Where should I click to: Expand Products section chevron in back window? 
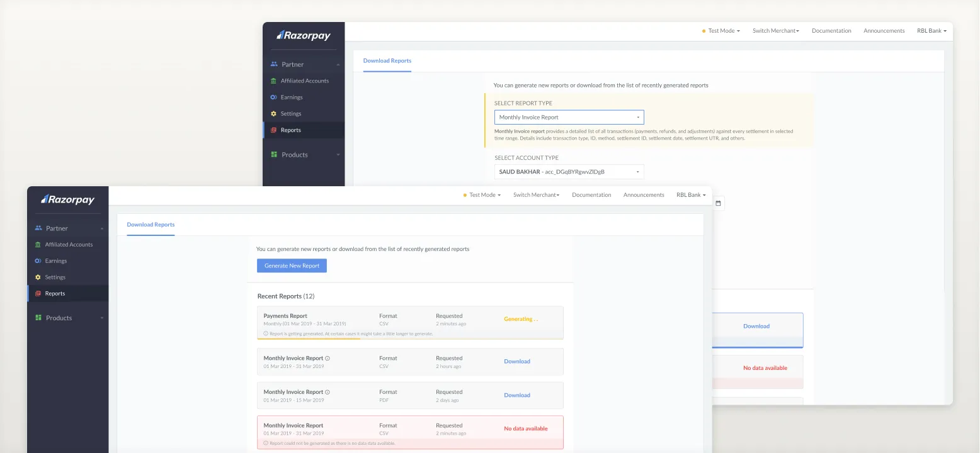point(338,154)
